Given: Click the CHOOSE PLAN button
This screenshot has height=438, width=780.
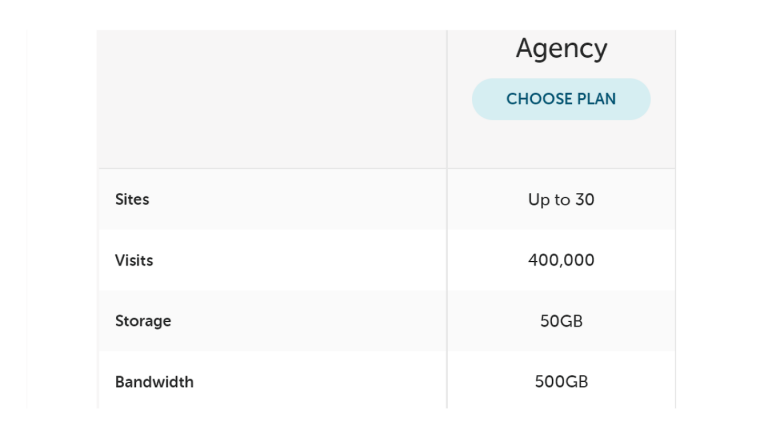Looking at the screenshot, I should [x=561, y=99].
